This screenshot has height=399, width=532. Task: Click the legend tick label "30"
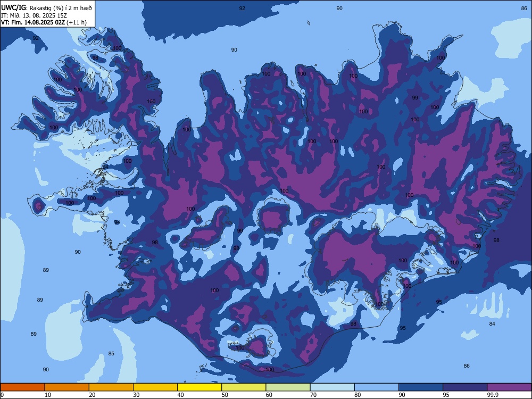(136, 395)
